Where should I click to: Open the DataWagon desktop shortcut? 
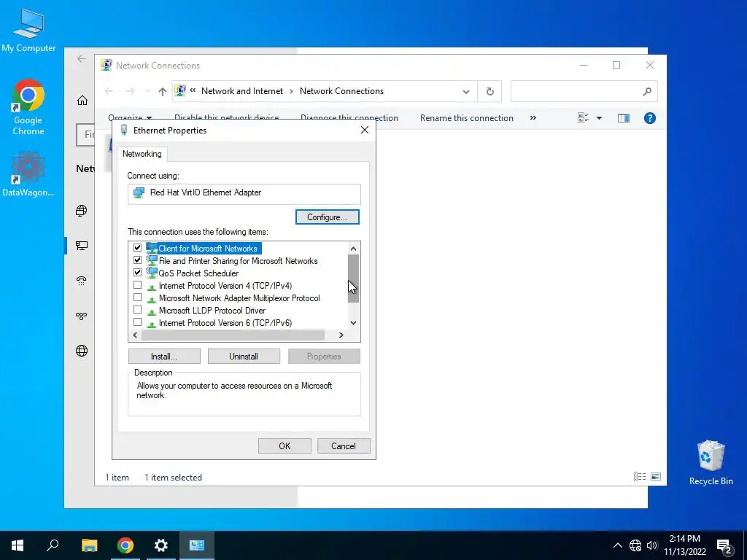(28, 174)
